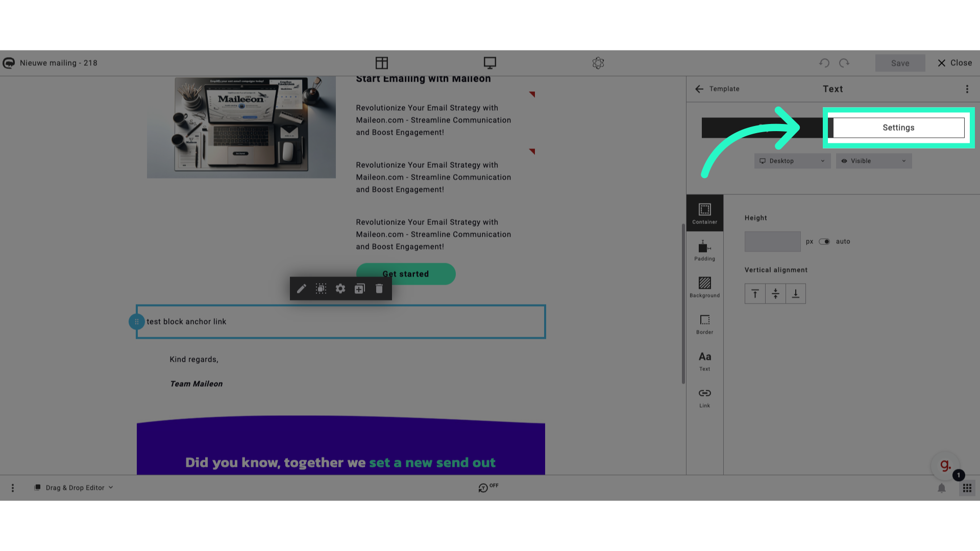Screen dimensions: 980x551
Task: Open the Border settings section
Action: coord(705,324)
